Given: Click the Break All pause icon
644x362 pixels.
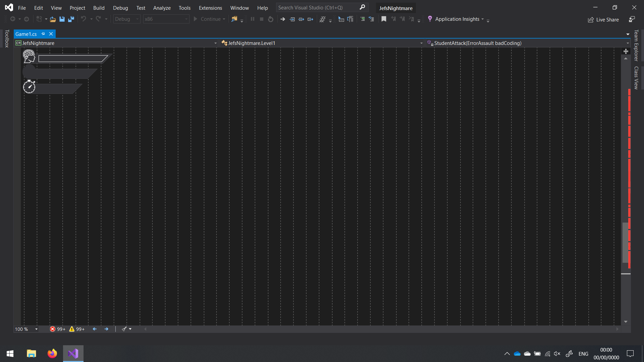Looking at the screenshot, I should [x=253, y=19].
